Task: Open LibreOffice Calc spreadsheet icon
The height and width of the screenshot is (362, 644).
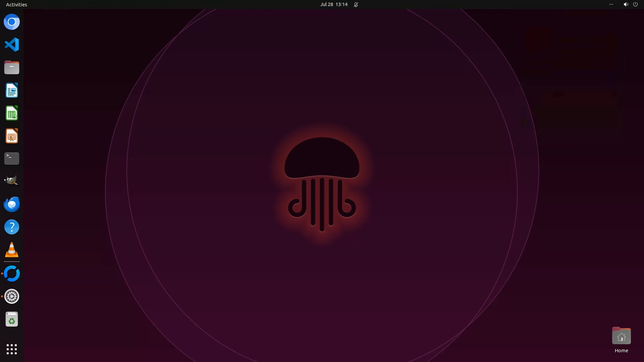Action: (x=12, y=113)
